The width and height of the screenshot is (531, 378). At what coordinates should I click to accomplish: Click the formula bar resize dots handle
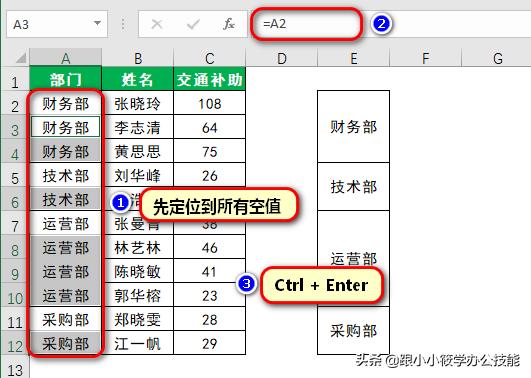123,24
